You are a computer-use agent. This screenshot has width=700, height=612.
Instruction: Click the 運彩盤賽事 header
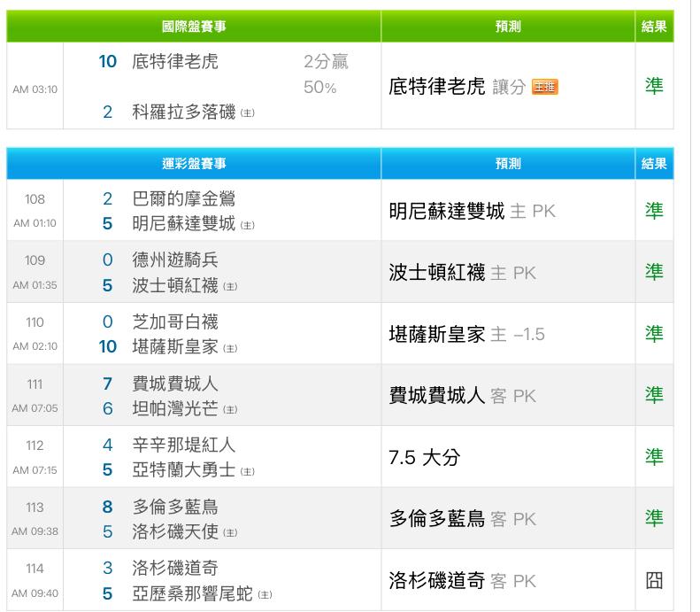(194, 164)
